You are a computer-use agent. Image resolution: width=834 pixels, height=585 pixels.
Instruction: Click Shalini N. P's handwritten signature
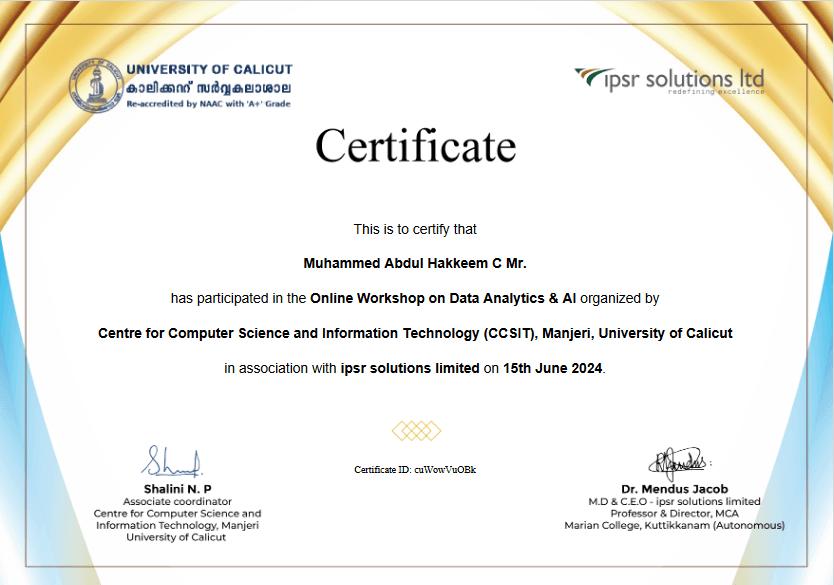click(172, 461)
